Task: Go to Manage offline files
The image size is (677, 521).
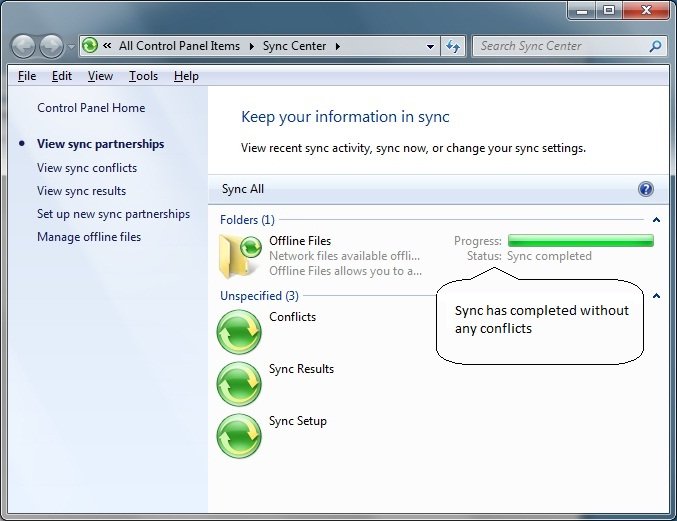Action: [89, 237]
